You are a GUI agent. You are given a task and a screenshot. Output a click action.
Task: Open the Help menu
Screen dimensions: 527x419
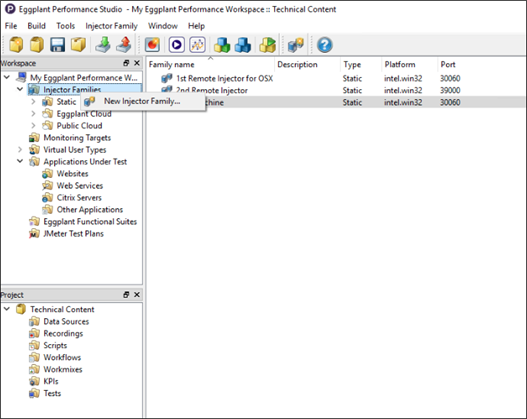pos(196,26)
